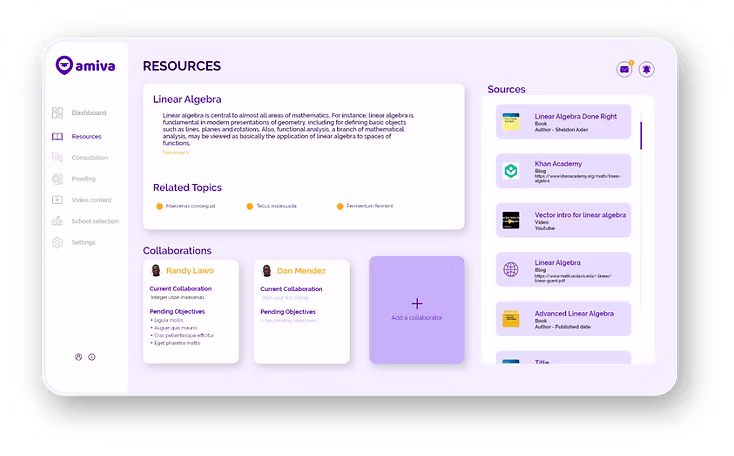734x456 pixels.
Task: Click the Add a collaborator label
Action: click(417, 317)
